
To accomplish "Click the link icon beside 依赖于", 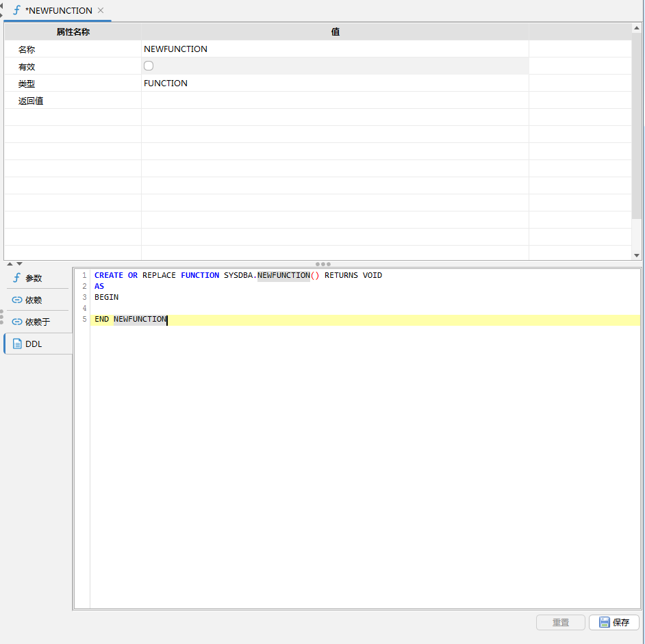I will pos(17,322).
